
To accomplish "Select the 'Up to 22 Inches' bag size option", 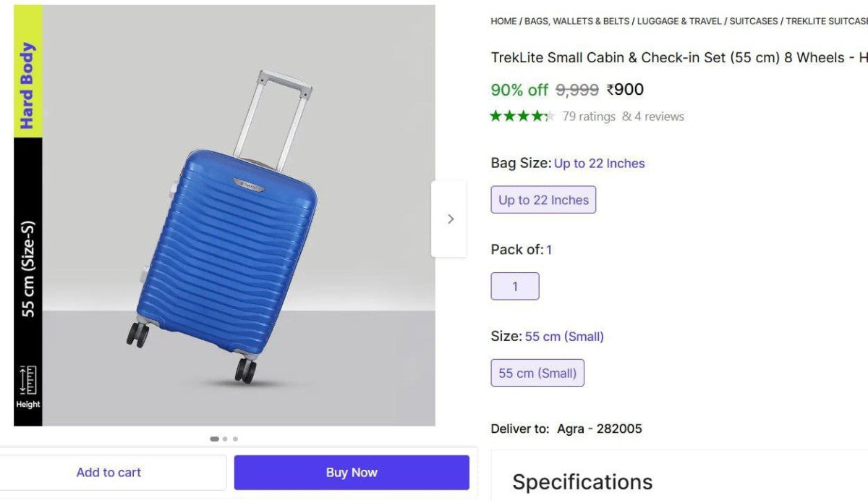I will 543,199.
